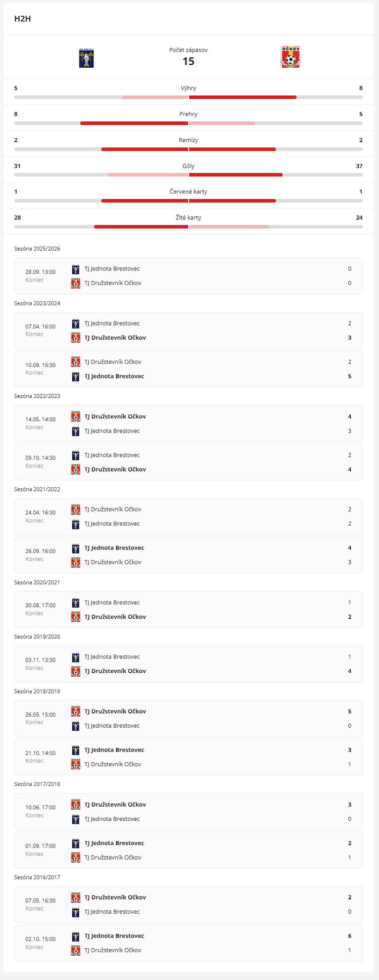
Task: Click the Góly comparison bar
Action: tap(188, 175)
